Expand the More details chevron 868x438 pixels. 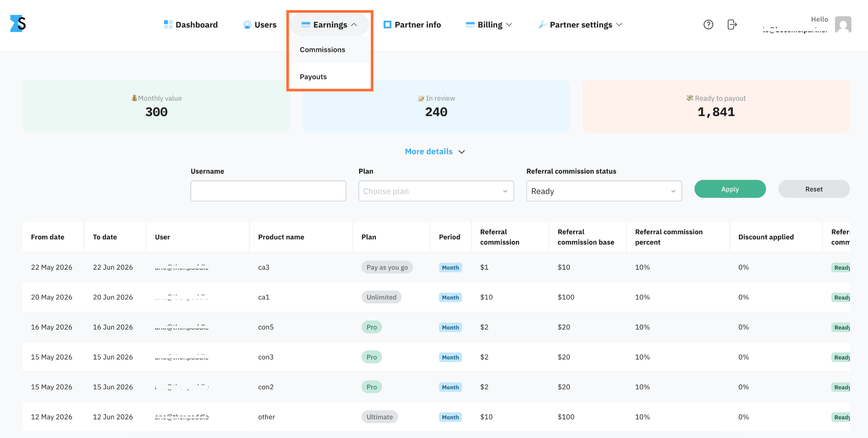[462, 152]
